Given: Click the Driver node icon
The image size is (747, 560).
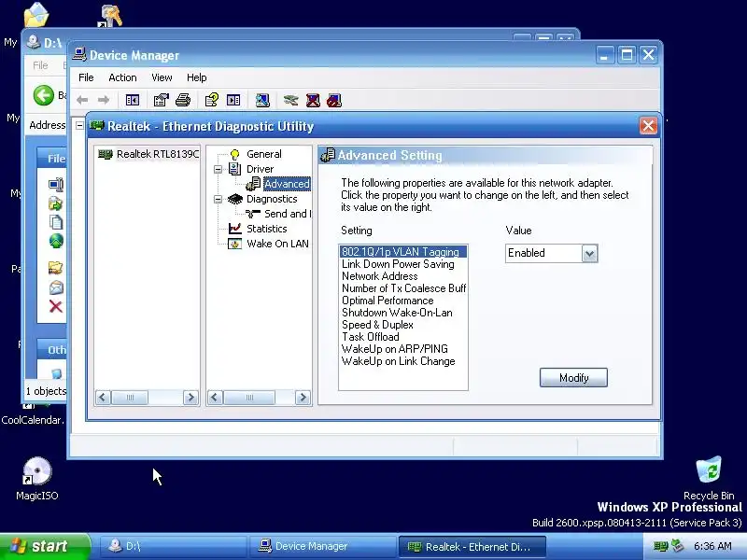Looking at the screenshot, I should pyautogui.click(x=234, y=169).
